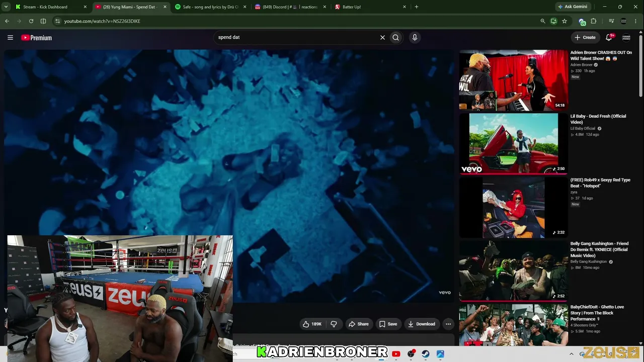Click the install app icon in address bar
This screenshot has height=362, width=644.
pyautogui.click(x=553, y=21)
